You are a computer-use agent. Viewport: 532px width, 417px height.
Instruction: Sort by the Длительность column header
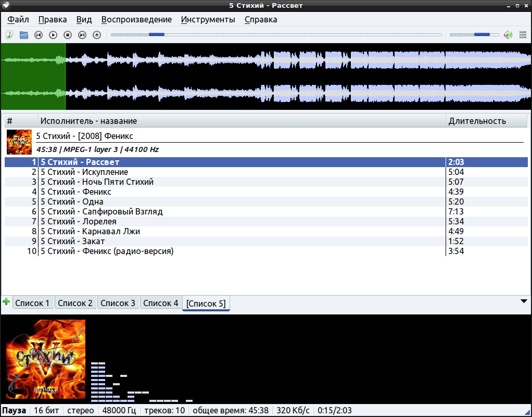[x=477, y=121]
